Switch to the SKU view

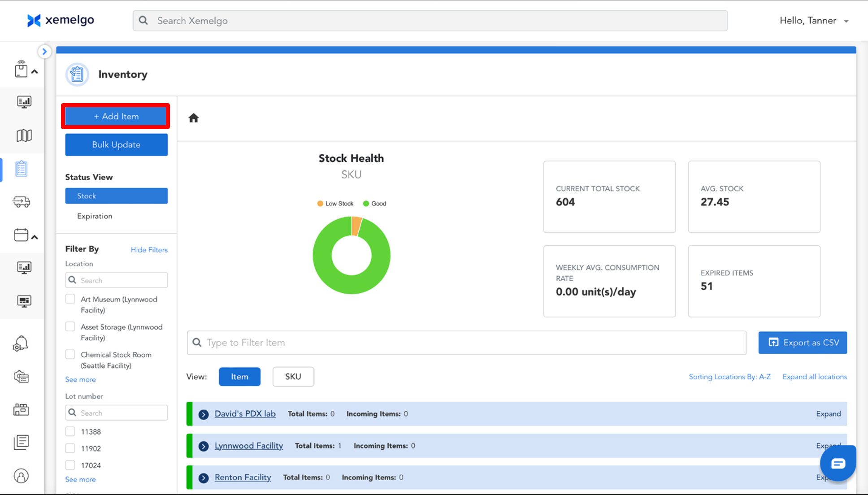pyautogui.click(x=293, y=377)
